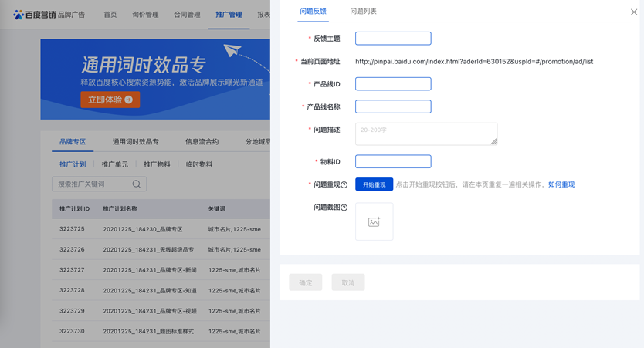Select the 问题反馈 tab
This screenshot has width=644, height=348.
point(313,12)
